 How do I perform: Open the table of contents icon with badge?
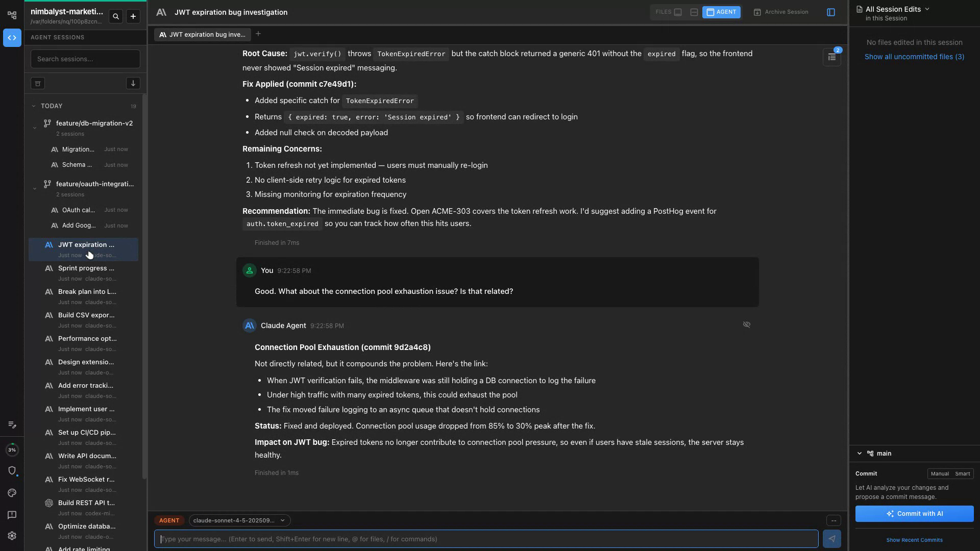pos(831,57)
